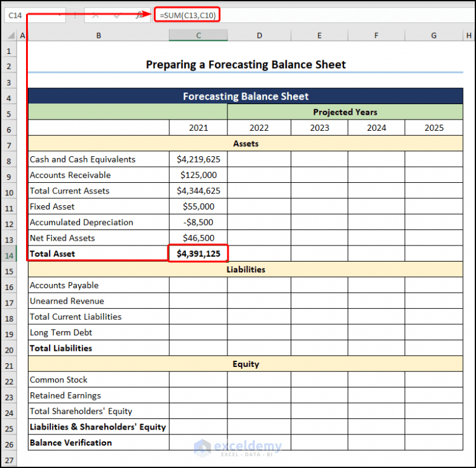Click 'Total Shareholders' Equity' label
The height and width of the screenshot is (468, 476).
[81, 411]
